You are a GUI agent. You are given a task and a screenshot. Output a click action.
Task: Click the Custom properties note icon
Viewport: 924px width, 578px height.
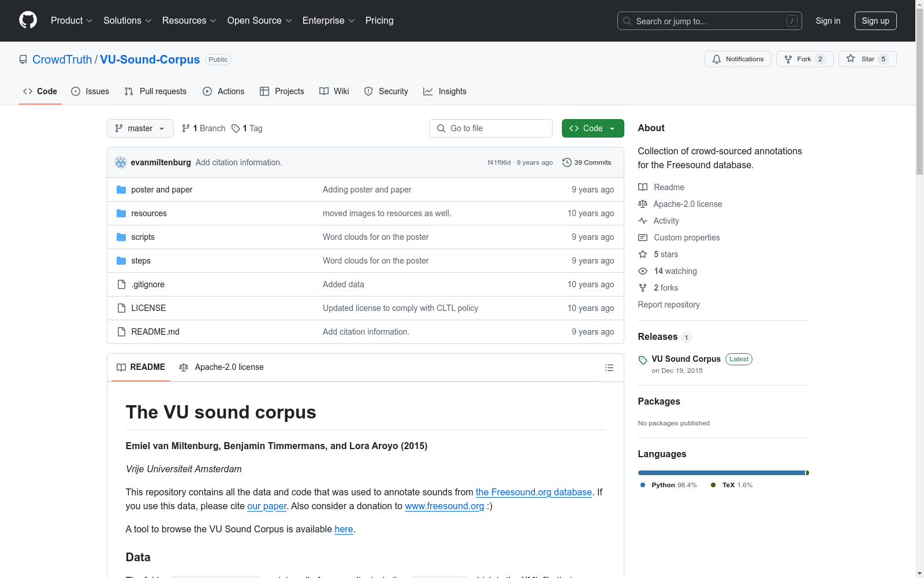(x=643, y=238)
